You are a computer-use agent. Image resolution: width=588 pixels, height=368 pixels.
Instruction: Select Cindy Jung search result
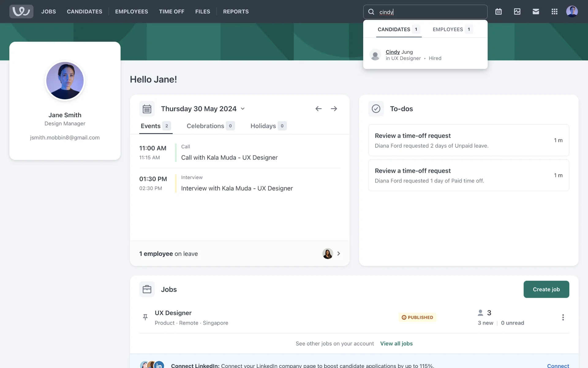pyautogui.click(x=399, y=52)
